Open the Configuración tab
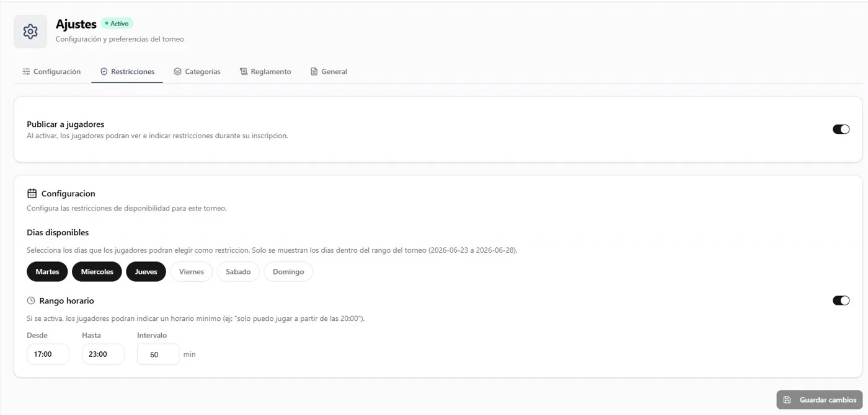Screen dimensions: 868x415 coord(51,71)
